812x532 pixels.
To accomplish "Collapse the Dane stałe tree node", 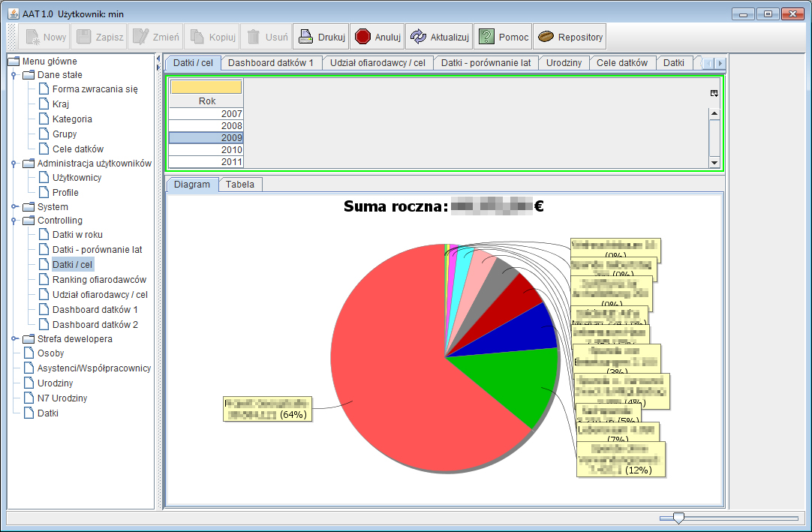I will click(14, 75).
